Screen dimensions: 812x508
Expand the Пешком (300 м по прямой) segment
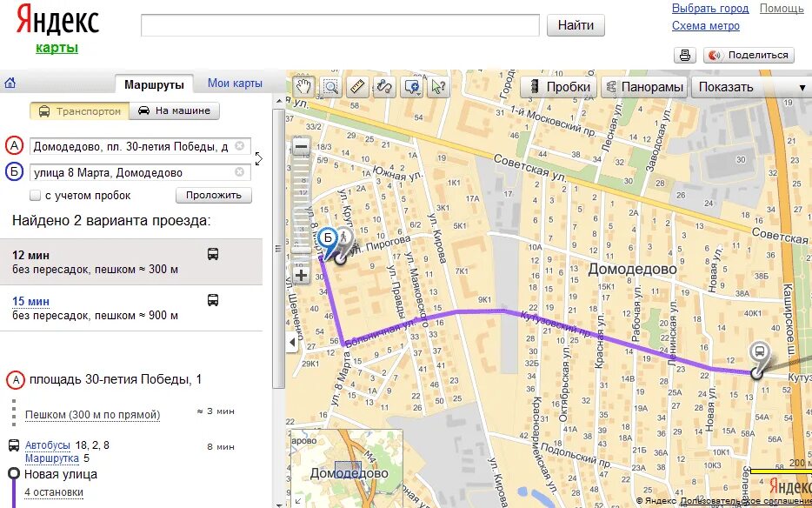tap(93, 415)
